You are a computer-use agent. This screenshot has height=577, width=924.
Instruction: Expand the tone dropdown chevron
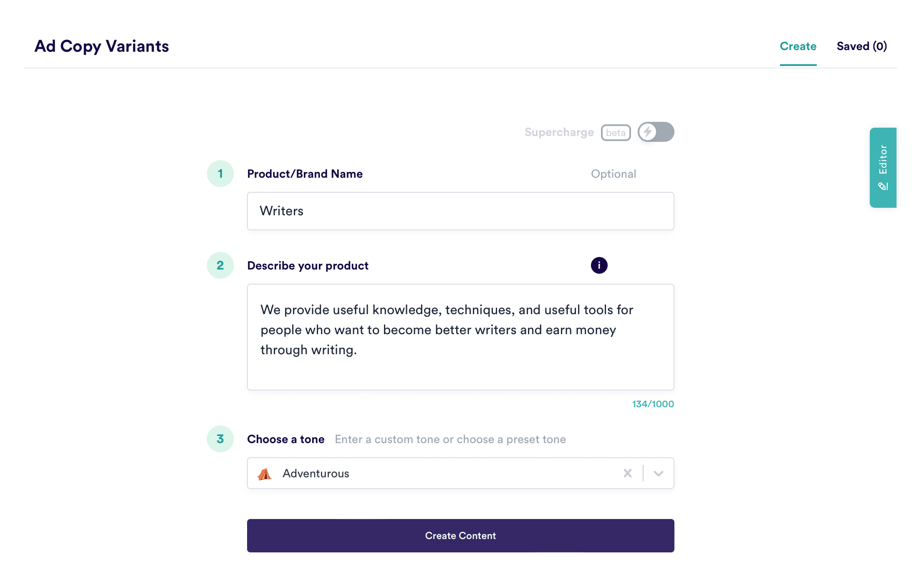(x=658, y=473)
